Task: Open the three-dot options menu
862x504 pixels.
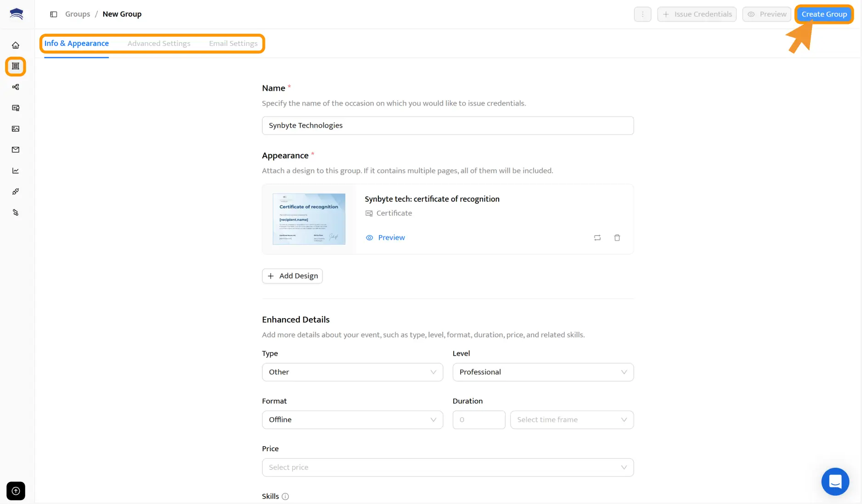Action: pyautogui.click(x=642, y=14)
